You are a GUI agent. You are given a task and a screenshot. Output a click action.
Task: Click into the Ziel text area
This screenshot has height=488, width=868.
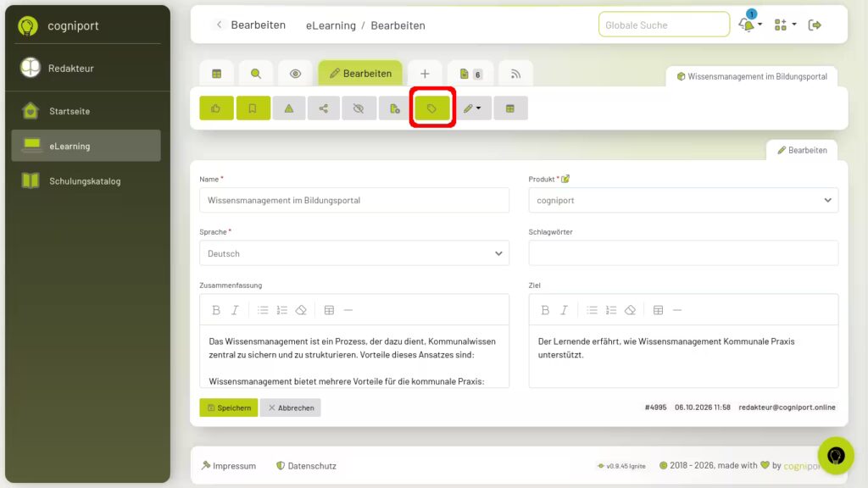(683, 357)
